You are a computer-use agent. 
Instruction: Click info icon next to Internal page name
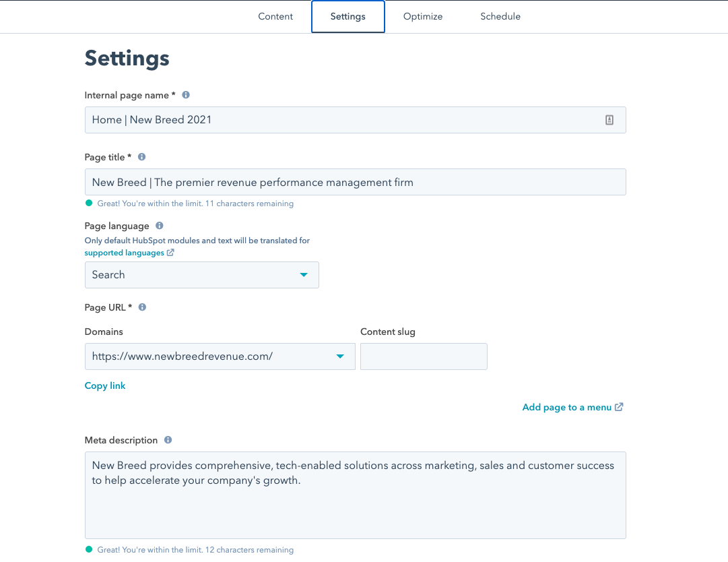(x=186, y=95)
